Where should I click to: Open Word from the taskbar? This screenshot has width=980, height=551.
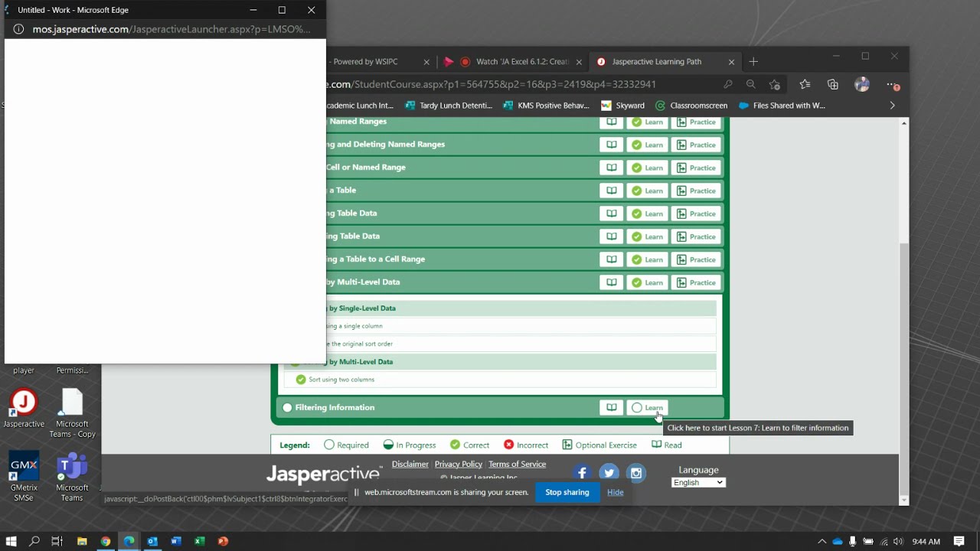click(x=175, y=541)
